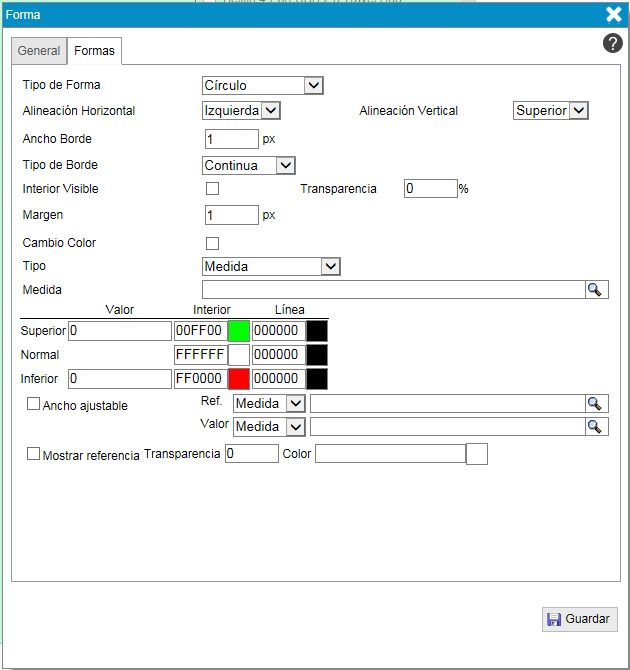
Task: Click the black Normal line color swatch
Action: [316, 355]
